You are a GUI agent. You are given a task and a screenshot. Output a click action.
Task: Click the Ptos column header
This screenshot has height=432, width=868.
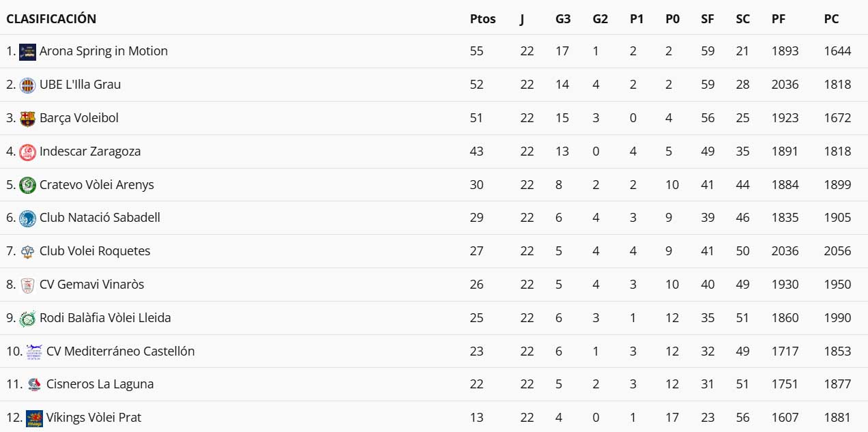(x=482, y=19)
